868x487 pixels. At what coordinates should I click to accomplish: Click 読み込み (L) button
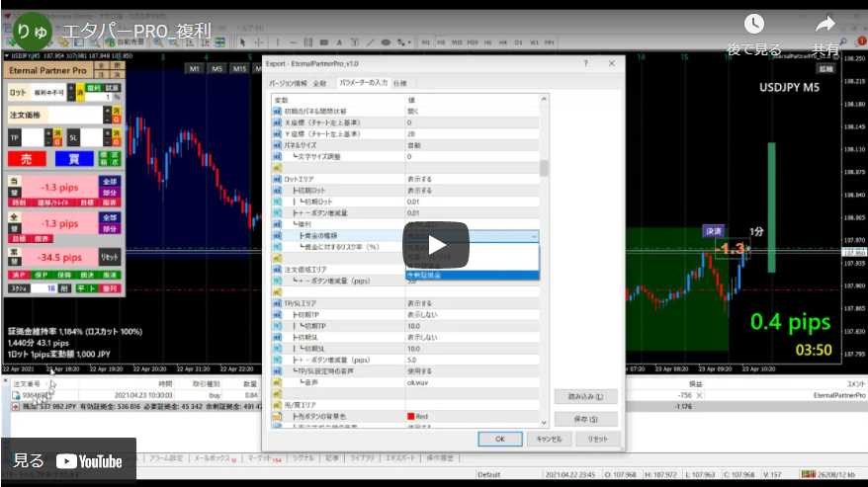pos(585,397)
